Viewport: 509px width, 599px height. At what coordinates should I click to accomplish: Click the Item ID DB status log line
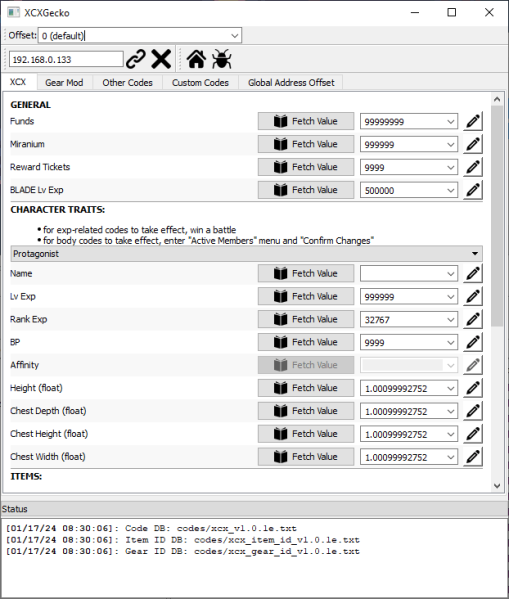(x=183, y=540)
